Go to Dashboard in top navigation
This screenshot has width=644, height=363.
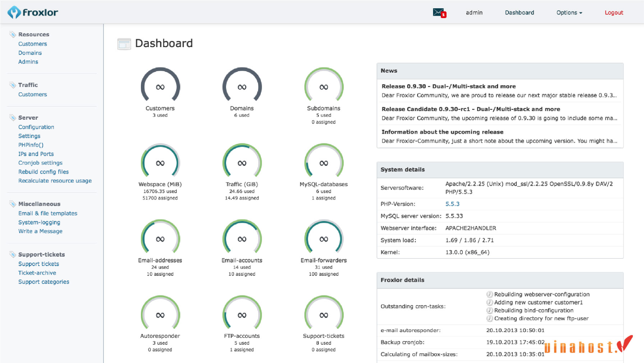(519, 13)
